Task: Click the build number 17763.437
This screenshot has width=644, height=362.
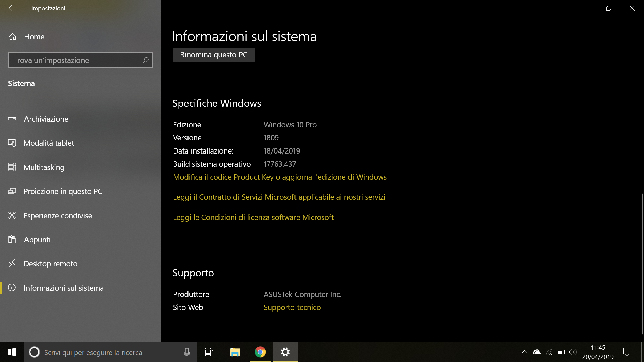Action: [x=280, y=164]
